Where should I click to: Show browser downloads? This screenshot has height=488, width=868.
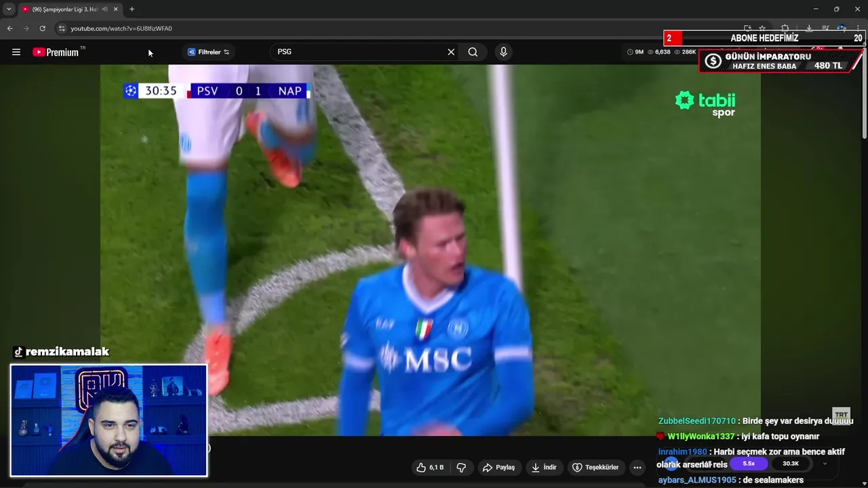809,28
